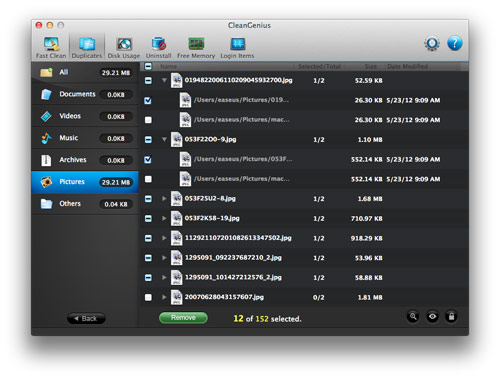Click the "12 of 152 selected." status text

[267, 319]
